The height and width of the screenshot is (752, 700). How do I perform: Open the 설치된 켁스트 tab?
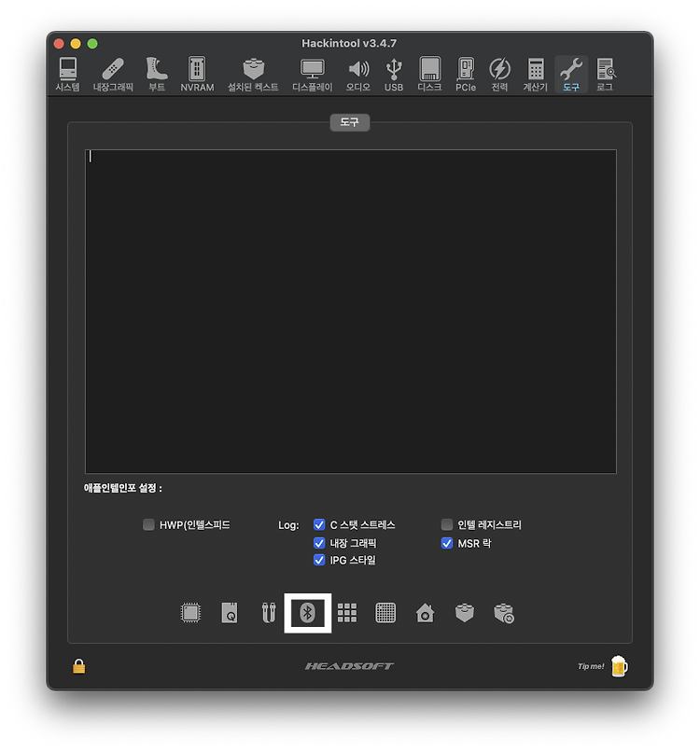pyautogui.click(x=253, y=75)
